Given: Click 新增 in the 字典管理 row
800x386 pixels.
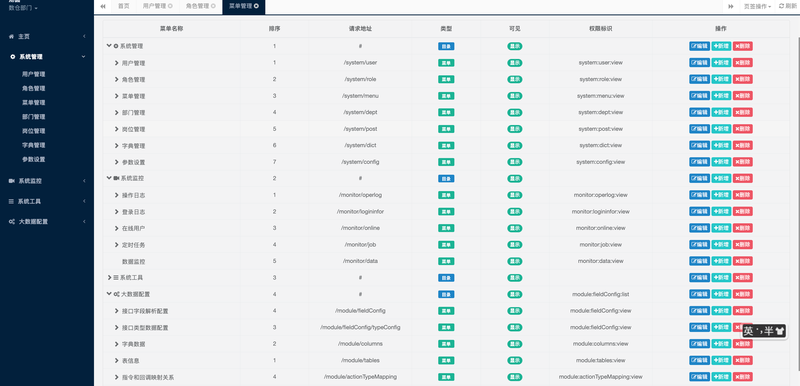Looking at the screenshot, I should [x=721, y=145].
